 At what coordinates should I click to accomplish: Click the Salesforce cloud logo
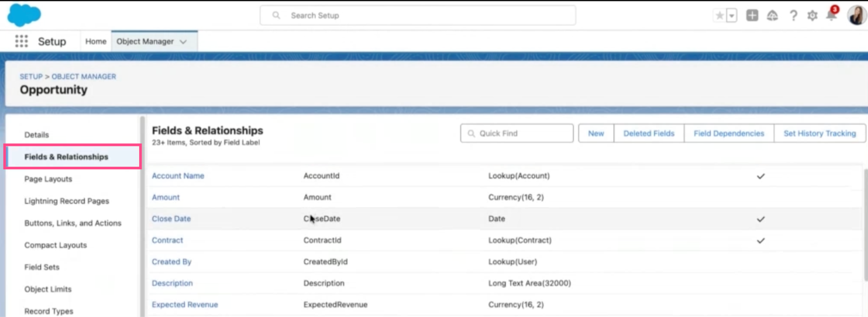tap(24, 15)
